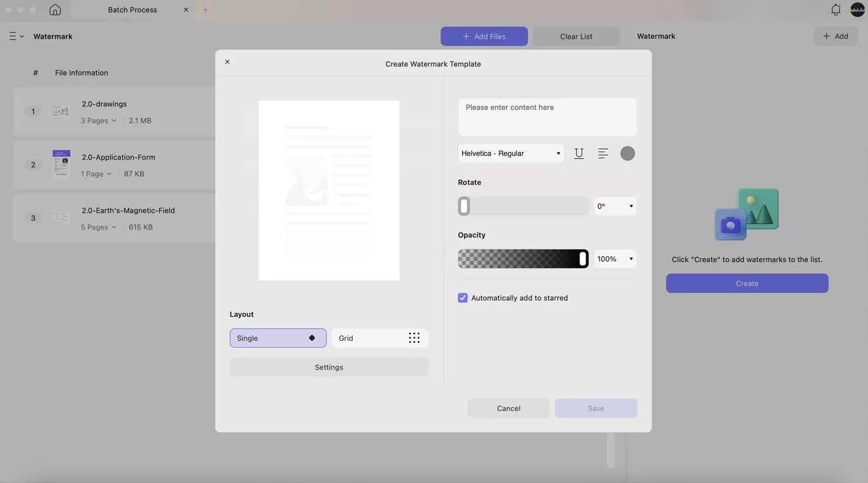
Task: Switch to the Batch Process tab
Action: click(x=132, y=10)
